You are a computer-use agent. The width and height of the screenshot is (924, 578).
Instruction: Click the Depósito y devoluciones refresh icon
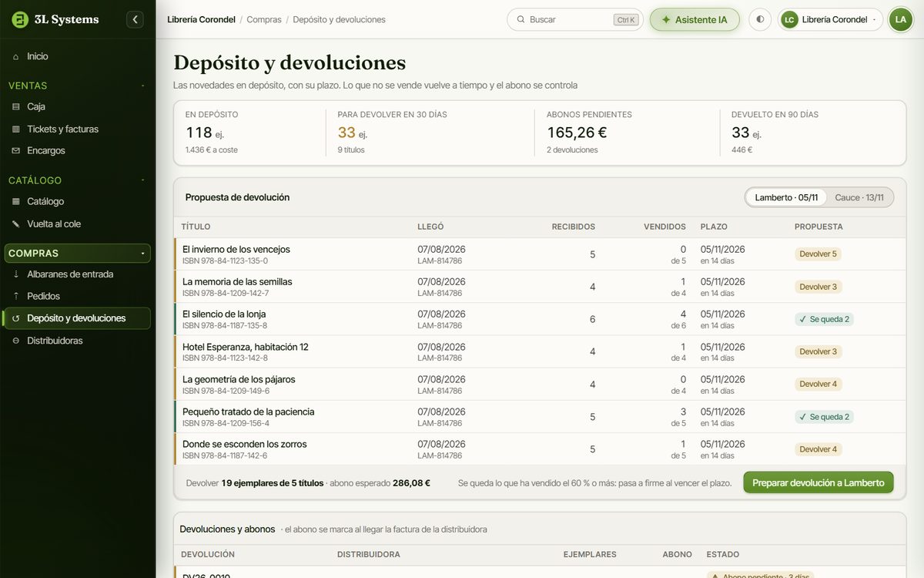16,318
